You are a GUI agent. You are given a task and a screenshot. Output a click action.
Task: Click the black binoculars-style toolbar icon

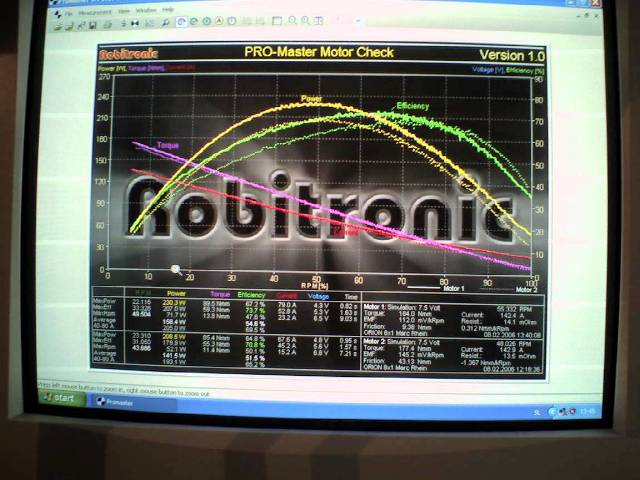coord(135,24)
